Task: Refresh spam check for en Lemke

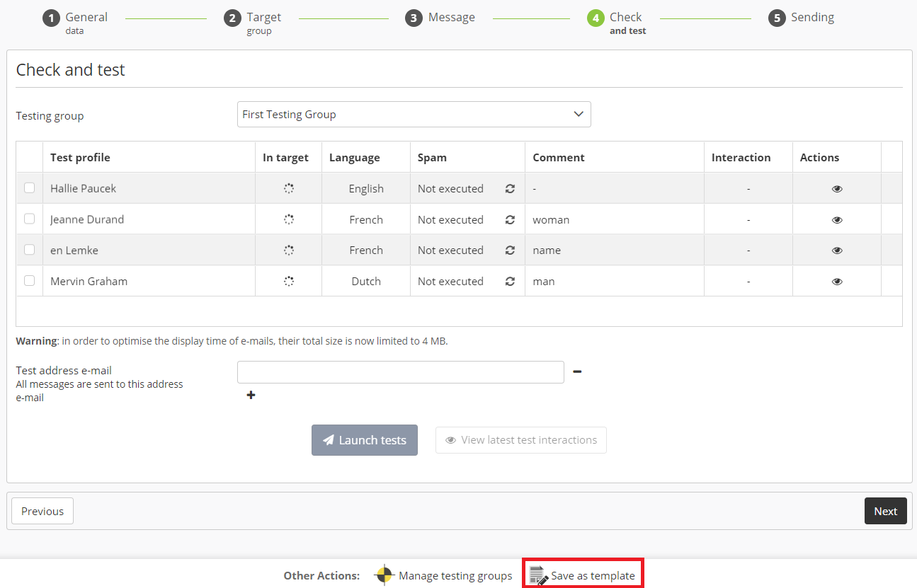Action: pos(510,250)
